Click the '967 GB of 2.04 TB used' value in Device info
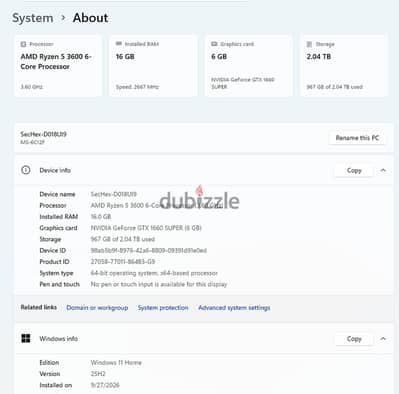This screenshot has height=394, width=399. pyautogui.click(x=123, y=239)
